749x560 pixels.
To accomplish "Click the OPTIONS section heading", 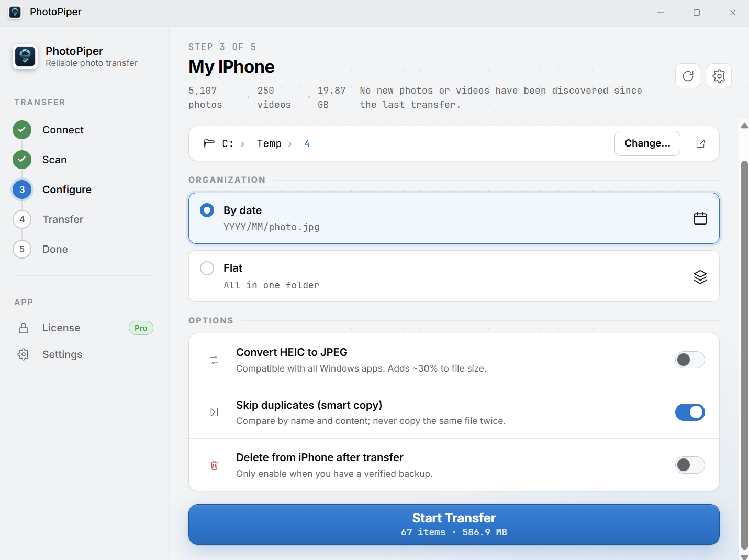I will tap(211, 321).
